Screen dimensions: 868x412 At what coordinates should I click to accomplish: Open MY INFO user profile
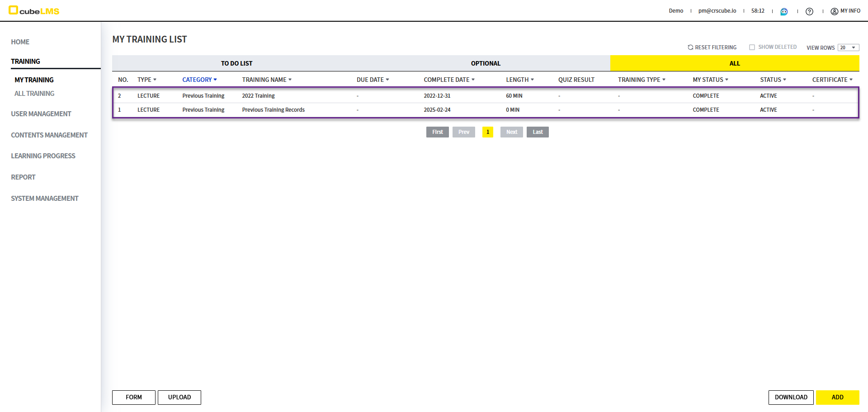point(845,11)
